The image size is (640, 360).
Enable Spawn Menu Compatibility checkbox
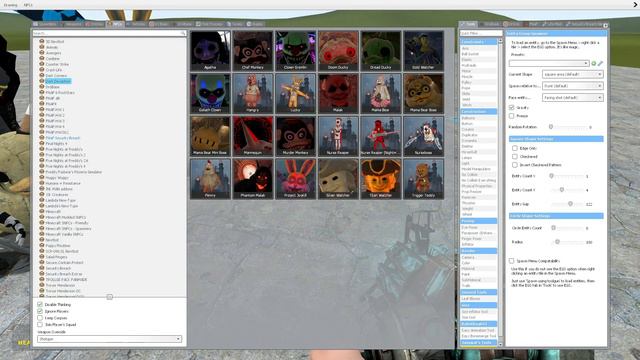511,260
